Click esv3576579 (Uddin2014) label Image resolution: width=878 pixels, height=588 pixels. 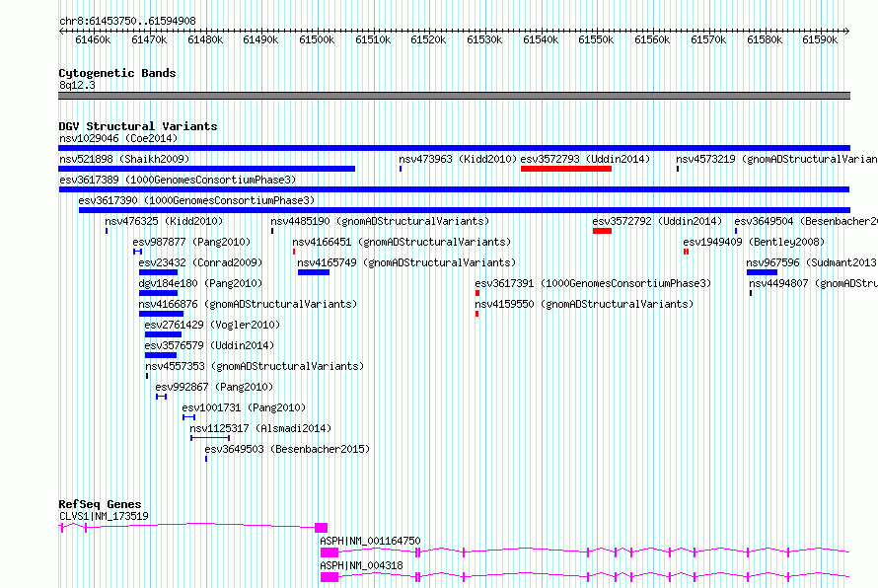click(209, 345)
